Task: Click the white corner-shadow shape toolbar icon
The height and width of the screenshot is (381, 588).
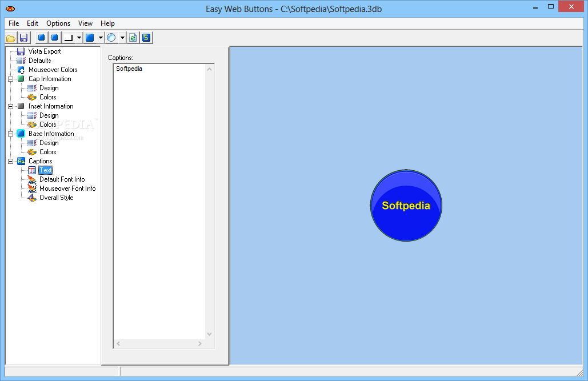Action: click(68, 38)
